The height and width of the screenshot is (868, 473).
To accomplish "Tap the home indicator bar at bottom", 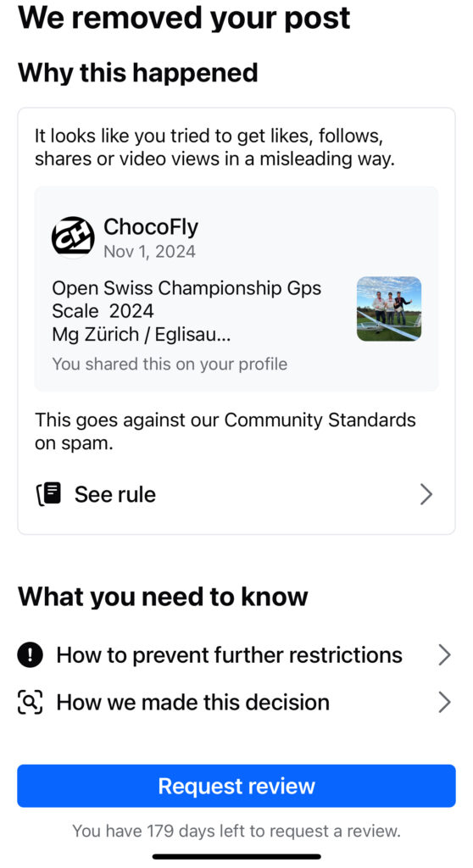I will pos(236,856).
